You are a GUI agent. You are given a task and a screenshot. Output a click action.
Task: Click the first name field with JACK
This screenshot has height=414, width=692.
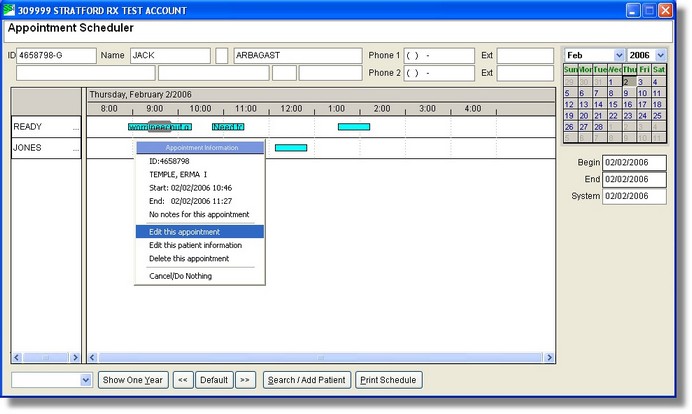(x=170, y=56)
